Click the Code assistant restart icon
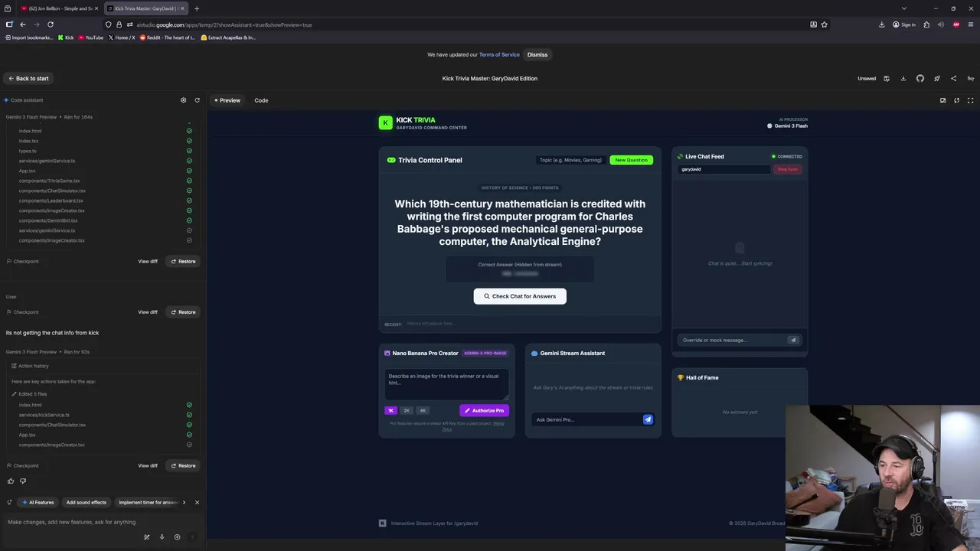Image resolution: width=980 pixels, height=551 pixels. point(197,100)
